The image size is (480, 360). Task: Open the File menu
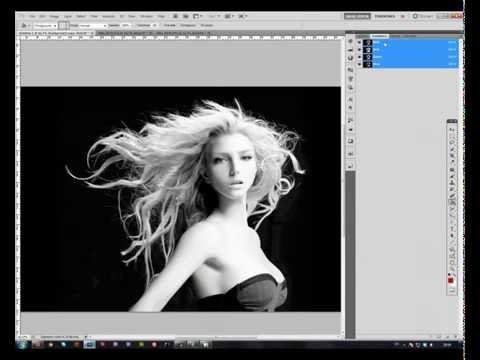(x=32, y=16)
